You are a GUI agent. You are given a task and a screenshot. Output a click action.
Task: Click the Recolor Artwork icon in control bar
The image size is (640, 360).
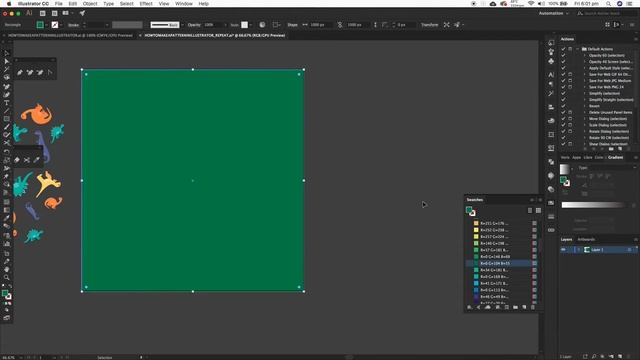pyautogui.click(x=262, y=25)
